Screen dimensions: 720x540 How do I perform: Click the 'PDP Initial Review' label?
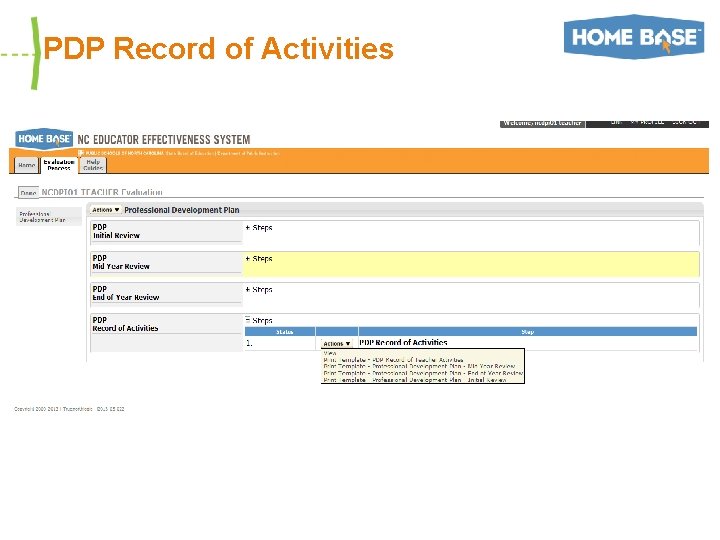coord(116,231)
